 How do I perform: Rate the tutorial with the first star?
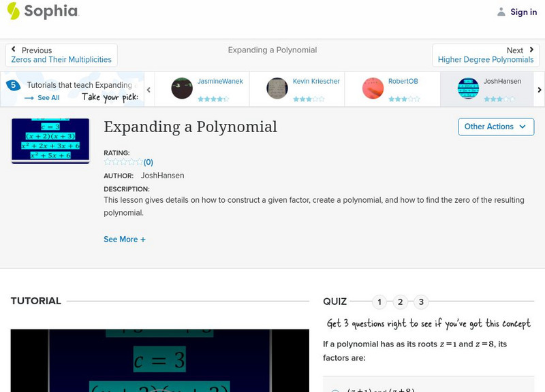click(106, 162)
